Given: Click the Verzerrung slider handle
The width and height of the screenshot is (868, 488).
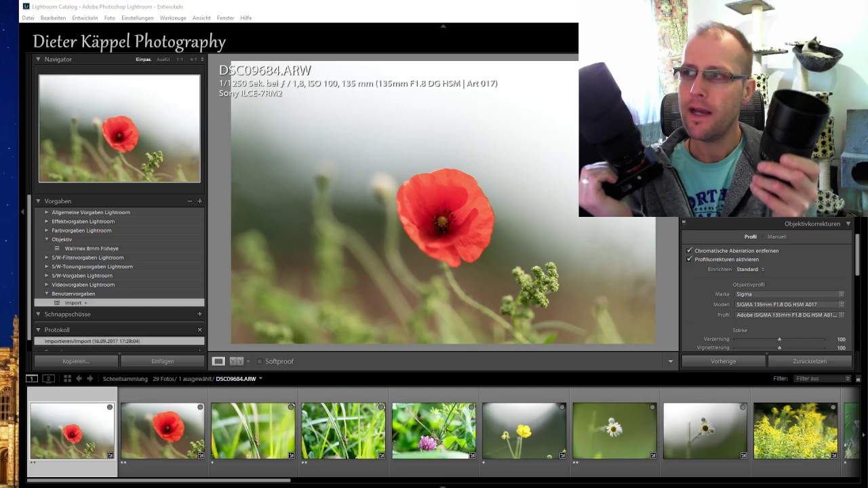Looking at the screenshot, I should pyautogui.click(x=779, y=339).
